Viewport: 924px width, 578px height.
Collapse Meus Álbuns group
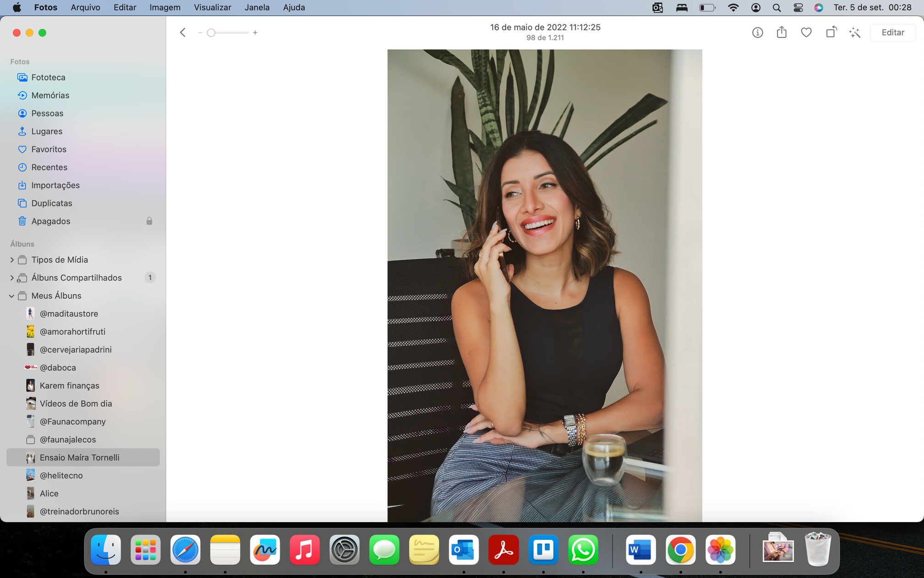click(x=12, y=295)
